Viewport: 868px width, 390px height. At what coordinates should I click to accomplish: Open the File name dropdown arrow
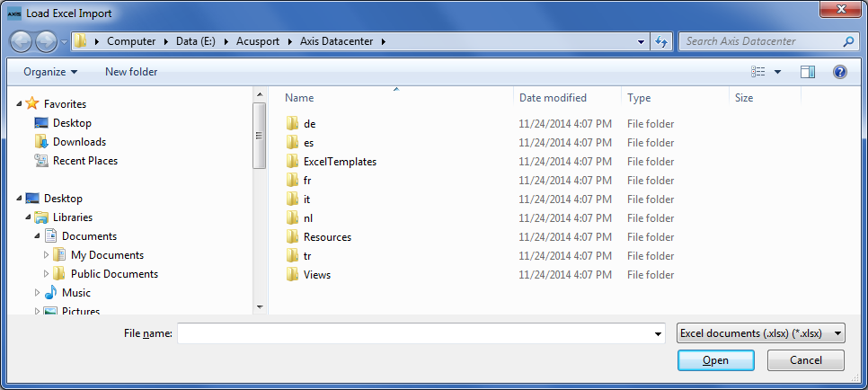(659, 333)
